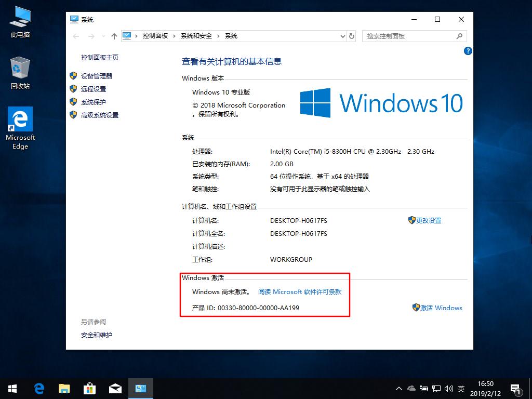This screenshot has height=399, width=532.
Task: Open 阅读 Microsoft 软件许可条款 link
Action: 300,291
